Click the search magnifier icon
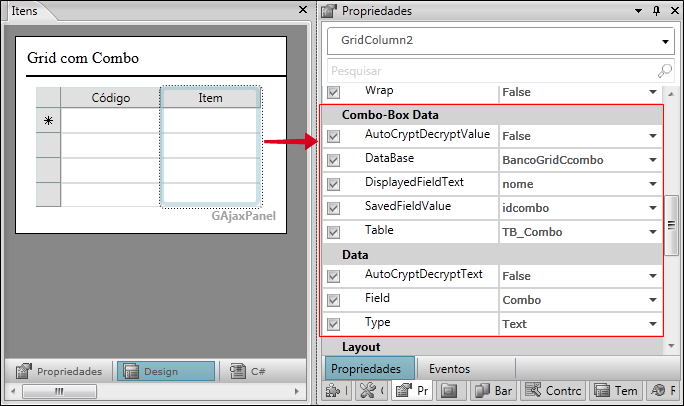This screenshot has height=406, width=684. 664,71
